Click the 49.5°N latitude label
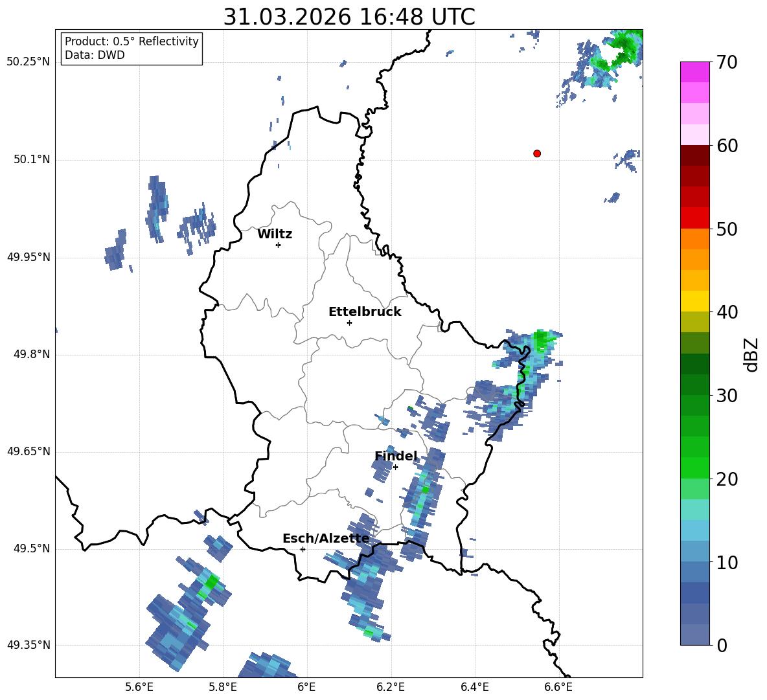 point(32,548)
